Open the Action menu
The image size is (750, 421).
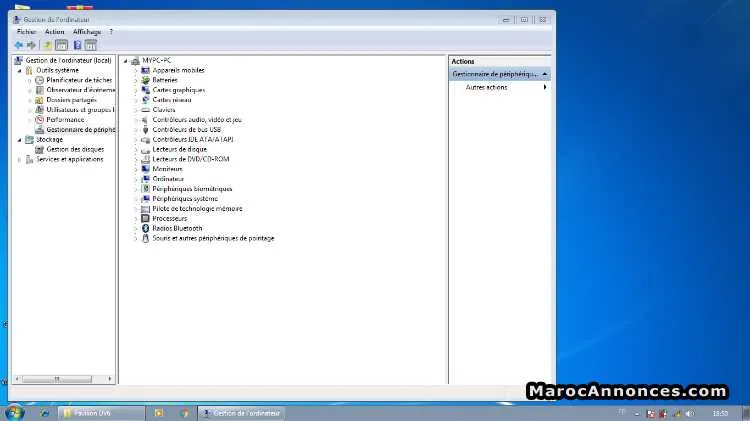click(x=55, y=32)
